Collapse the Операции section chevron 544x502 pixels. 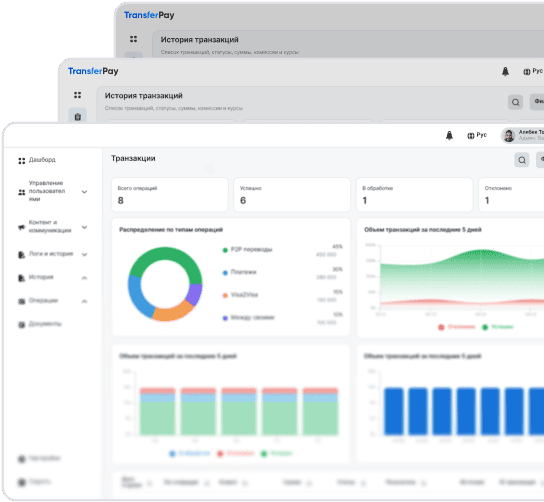click(84, 301)
